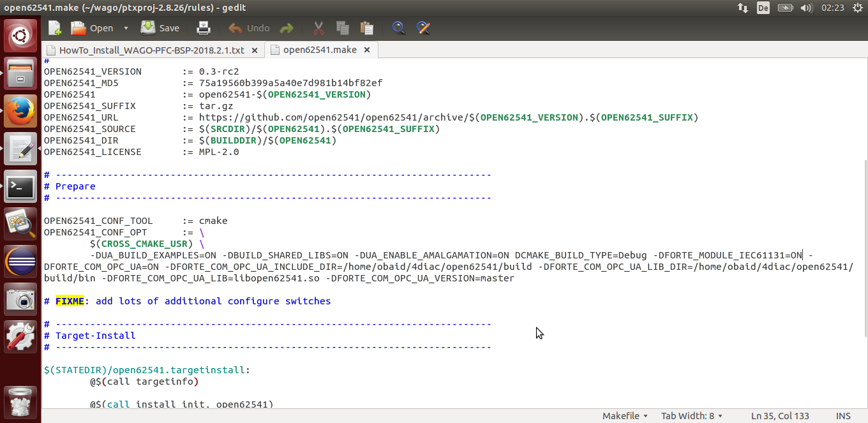The image size is (868, 423).
Task: Open Ubuntu Dash search from launcher
Action: [20, 36]
